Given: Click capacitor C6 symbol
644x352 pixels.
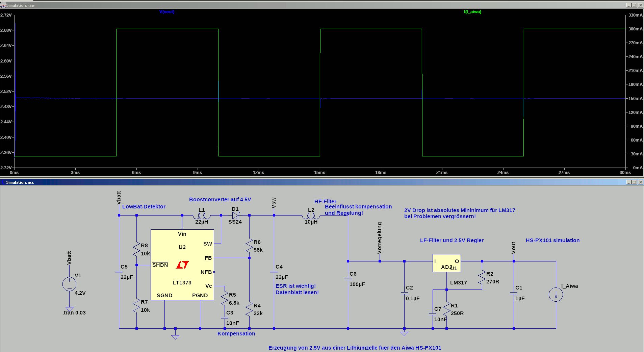Looking at the screenshot, I should (x=348, y=279).
